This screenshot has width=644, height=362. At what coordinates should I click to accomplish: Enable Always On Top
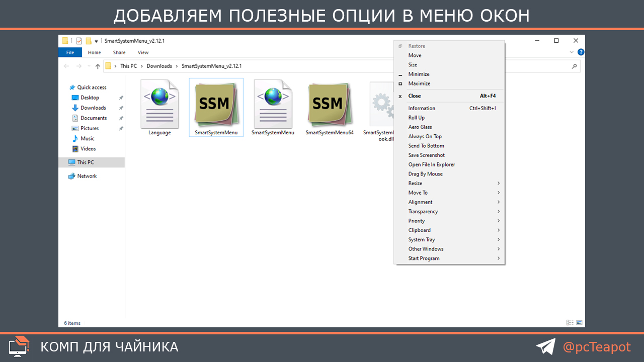click(449, 136)
